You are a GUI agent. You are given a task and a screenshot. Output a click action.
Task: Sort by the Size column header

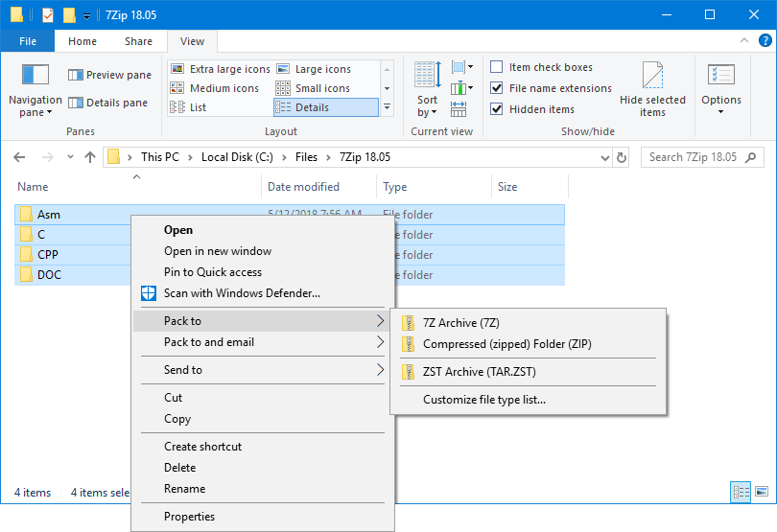pyautogui.click(x=530, y=187)
